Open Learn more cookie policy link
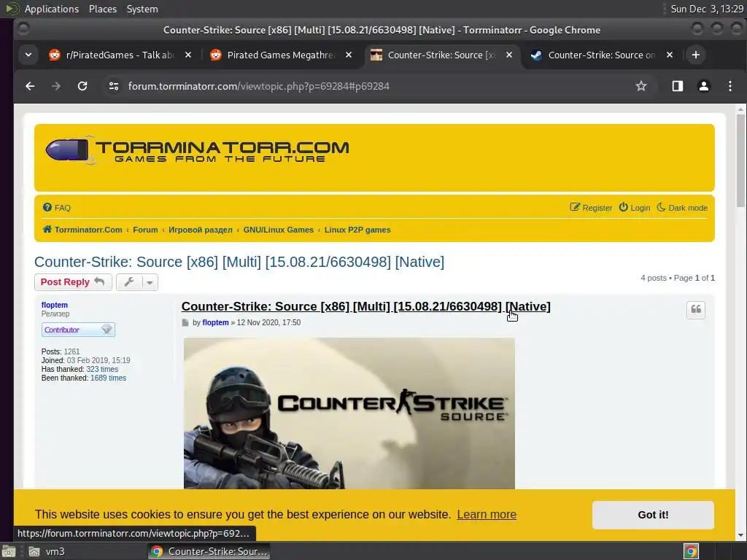Screen dimensions: 747x560 coord(487,514)
